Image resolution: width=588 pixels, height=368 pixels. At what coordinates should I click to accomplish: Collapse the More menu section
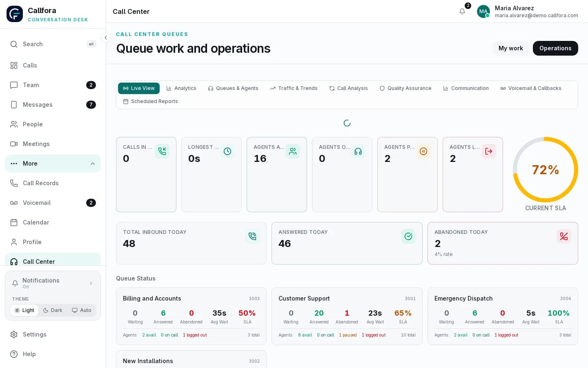coord(53,164)
